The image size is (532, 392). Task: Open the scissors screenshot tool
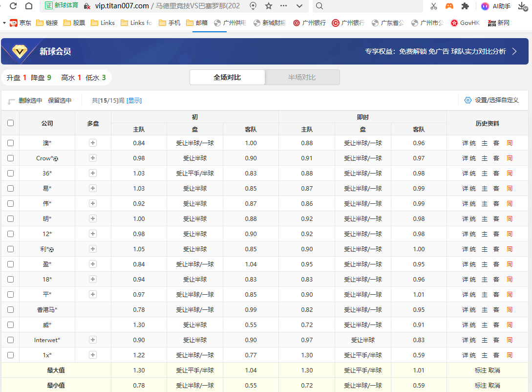(433, 6)
